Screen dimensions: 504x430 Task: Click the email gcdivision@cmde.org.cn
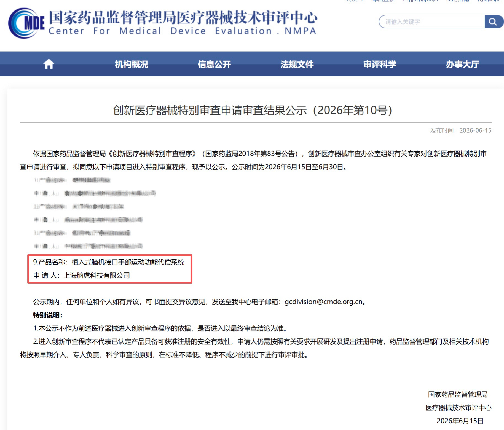[x=323, y=302]
